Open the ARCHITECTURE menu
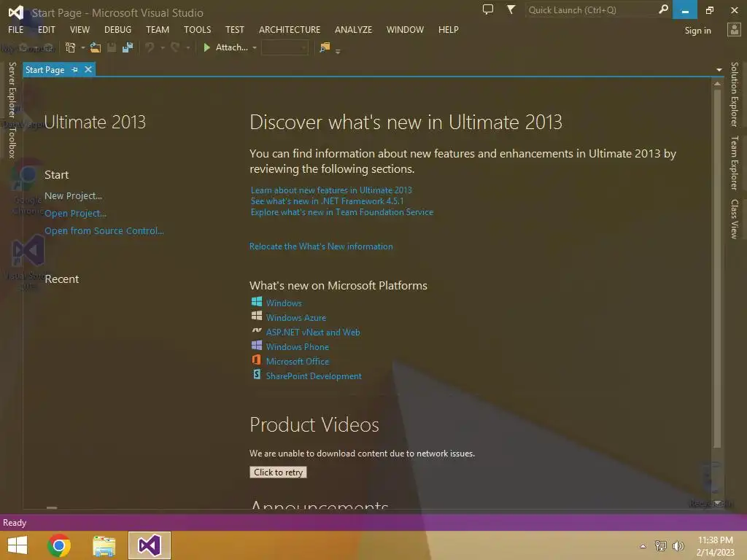Viewport: 747px width, 560px height. pos(289,29)
